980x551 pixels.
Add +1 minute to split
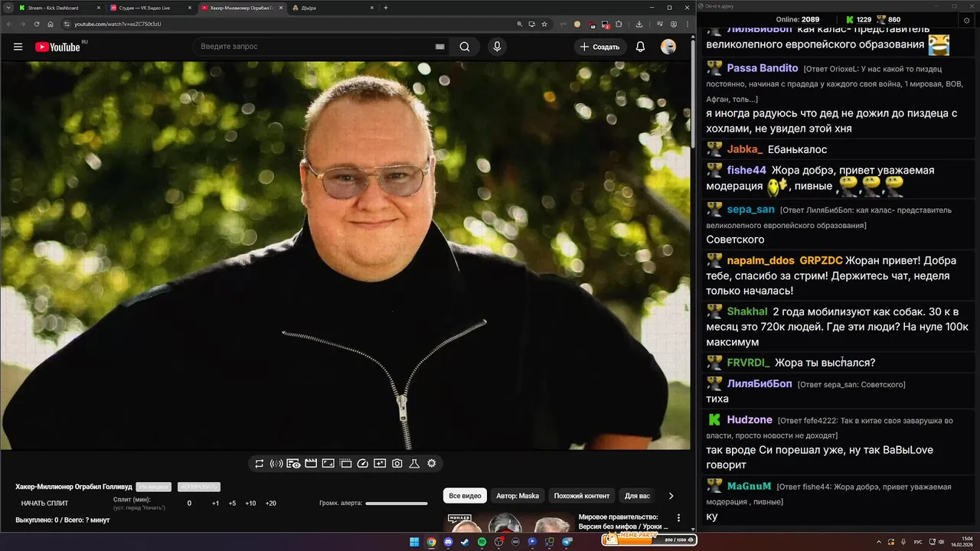tap(216, 504)
